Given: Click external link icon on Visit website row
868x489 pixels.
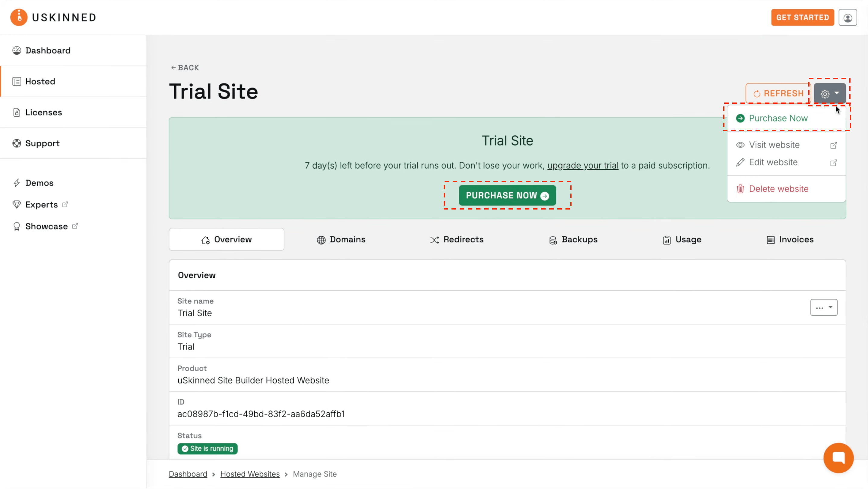Looking at the screenshot, I should coord(833,146).
